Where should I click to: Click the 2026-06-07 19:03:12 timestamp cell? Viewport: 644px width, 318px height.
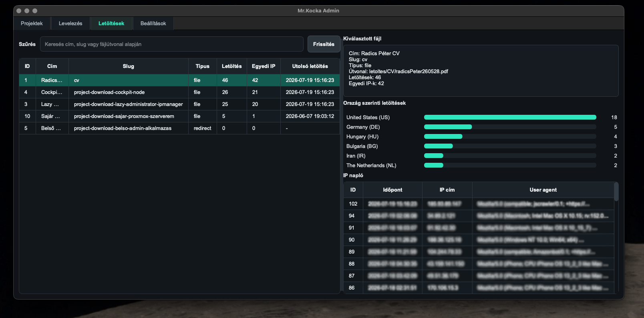tap(310, 116)
